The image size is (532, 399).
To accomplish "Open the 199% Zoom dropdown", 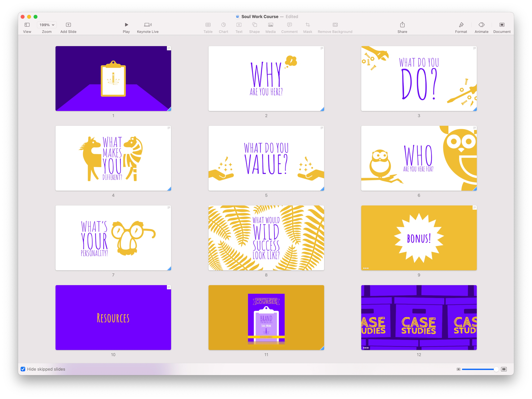I will click(x=47, y=25).
